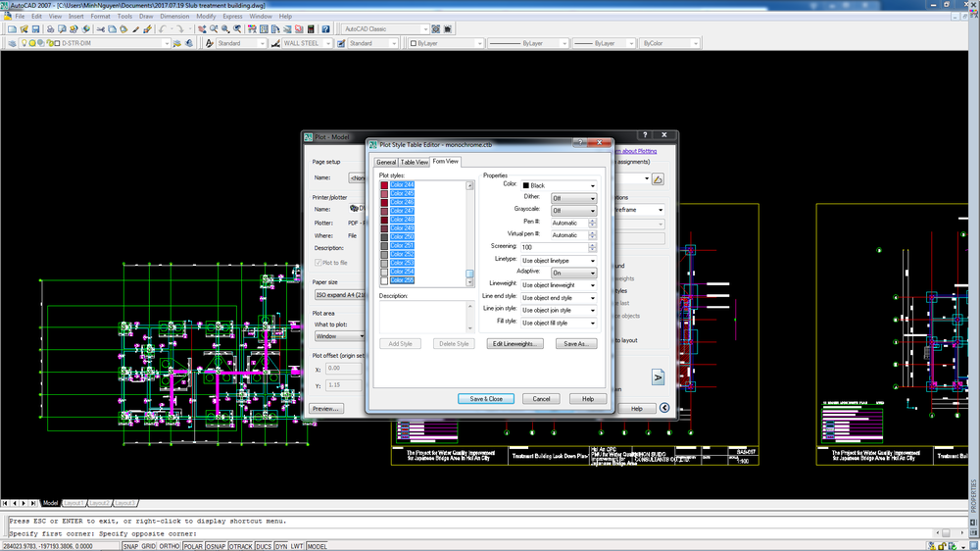Screen dimensions: 980x551
Task: Click the Edit Lineweights button
Action: [515, 343]
